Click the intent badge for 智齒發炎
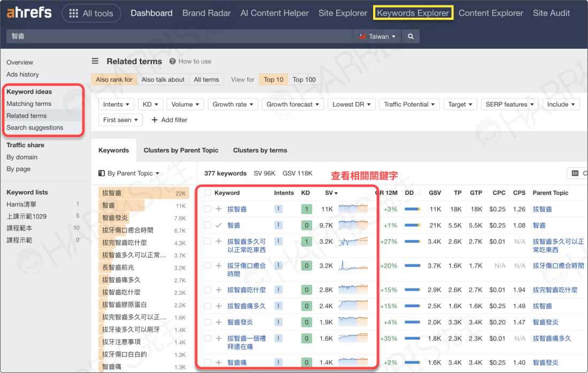588x373 pixels. (278, 322)
